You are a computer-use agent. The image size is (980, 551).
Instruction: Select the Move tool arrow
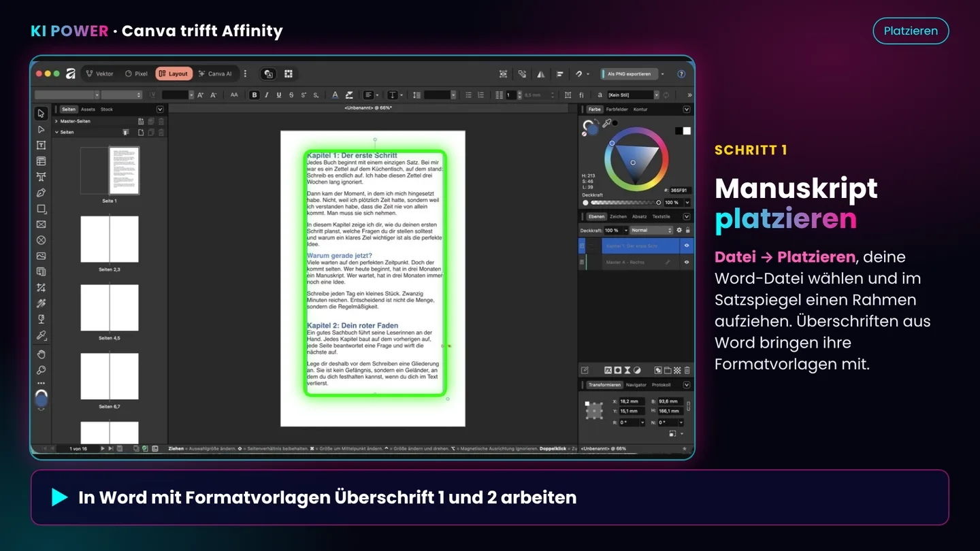(x=41, y=114)
